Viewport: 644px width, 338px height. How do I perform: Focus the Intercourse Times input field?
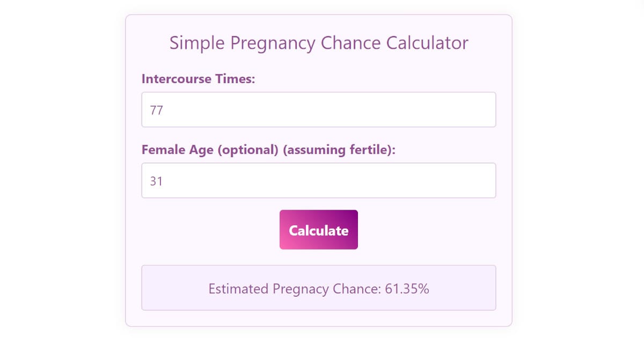pyautogui.click(x=318, y=109)
